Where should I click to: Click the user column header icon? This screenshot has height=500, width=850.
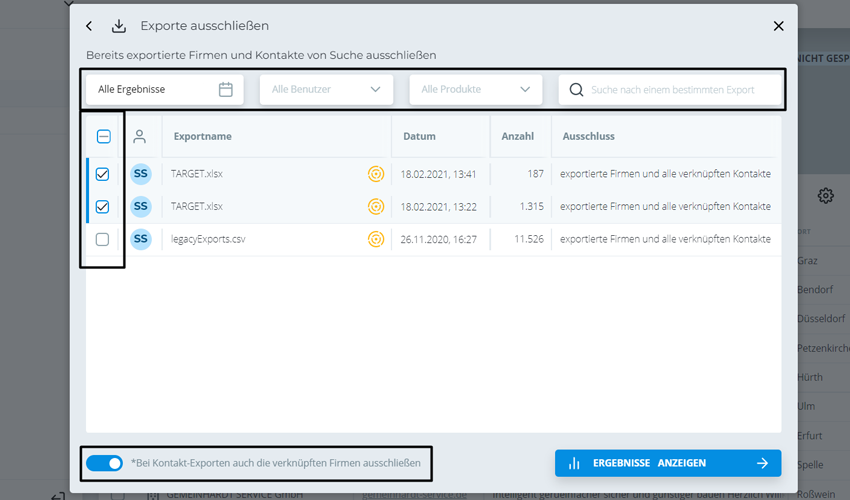pos(140,136)
